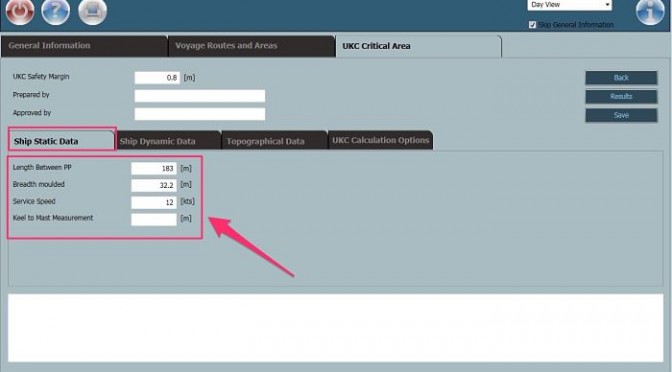Click the Length Between PP label
The width and height of the screenshot is (672, 372).
coord(42,167)
